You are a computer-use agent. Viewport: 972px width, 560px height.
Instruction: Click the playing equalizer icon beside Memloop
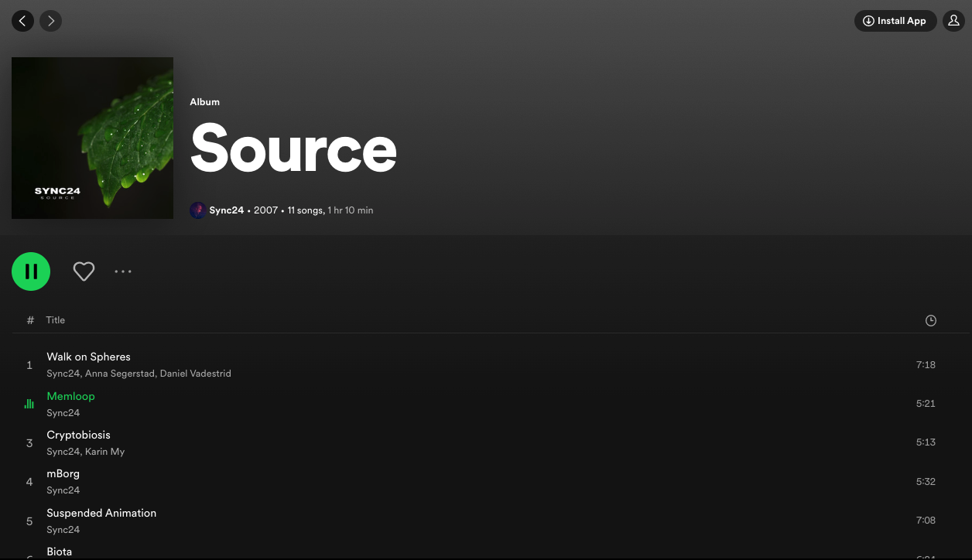point(29,404)
